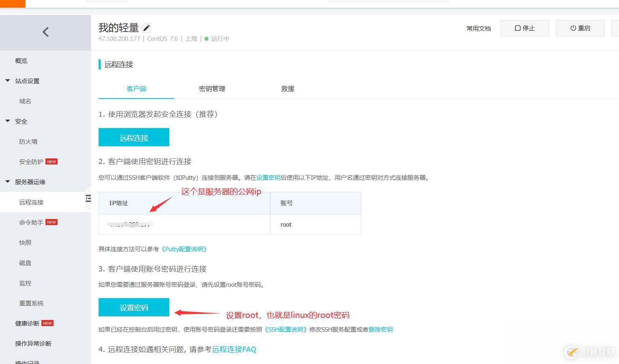The height and width of the screenshot is (364, 619).
Task: Collapse the 站点设置 section
Action: coord(7,80)
